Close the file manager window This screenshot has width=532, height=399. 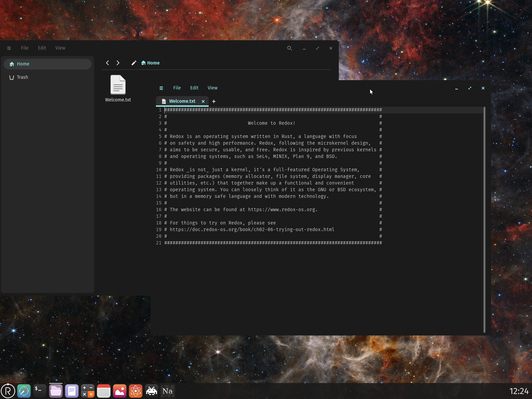(x=331, y=48)
